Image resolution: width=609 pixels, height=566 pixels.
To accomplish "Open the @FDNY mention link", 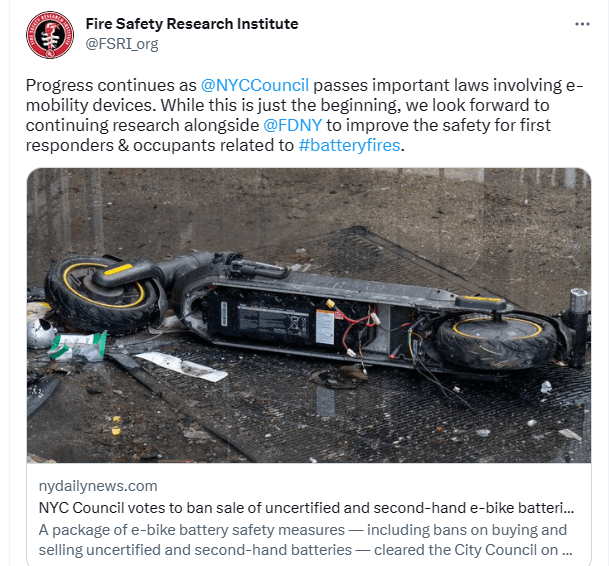I will tap(292, 125).
